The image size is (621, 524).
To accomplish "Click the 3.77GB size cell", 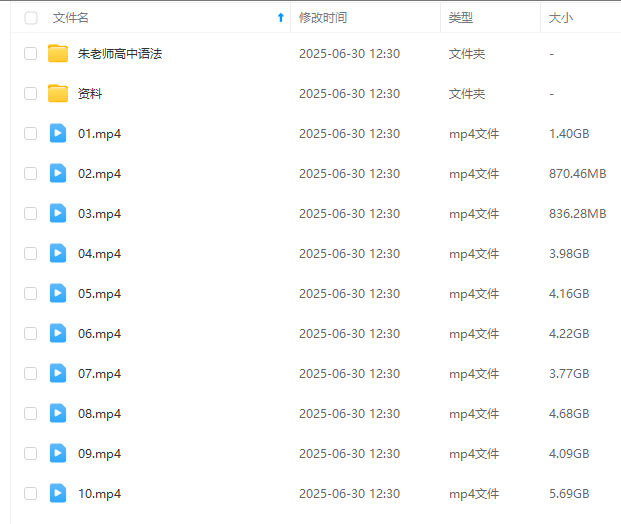I will point(569,374).
